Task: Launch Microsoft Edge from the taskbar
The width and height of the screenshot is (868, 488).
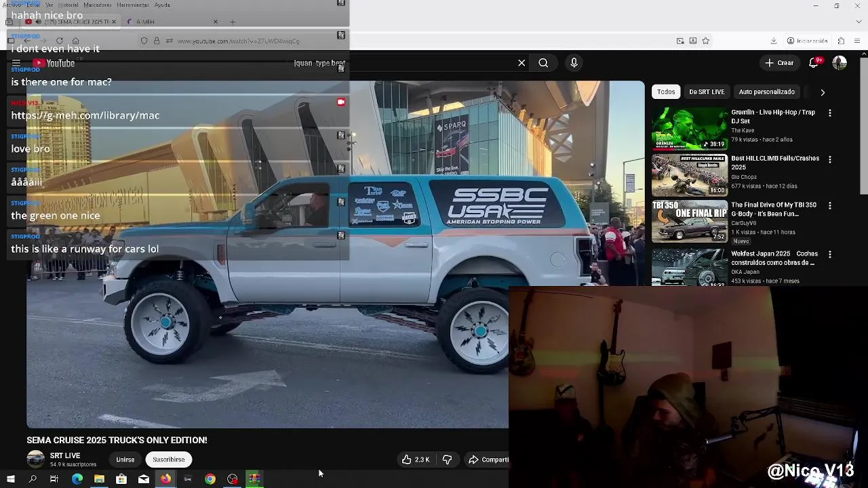Action: coord(77,479)
